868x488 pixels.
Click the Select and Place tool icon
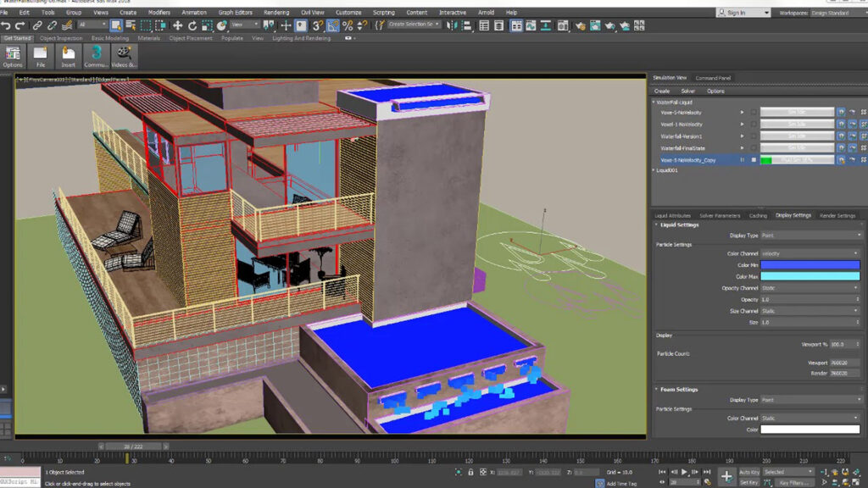(x=221, y=25)
